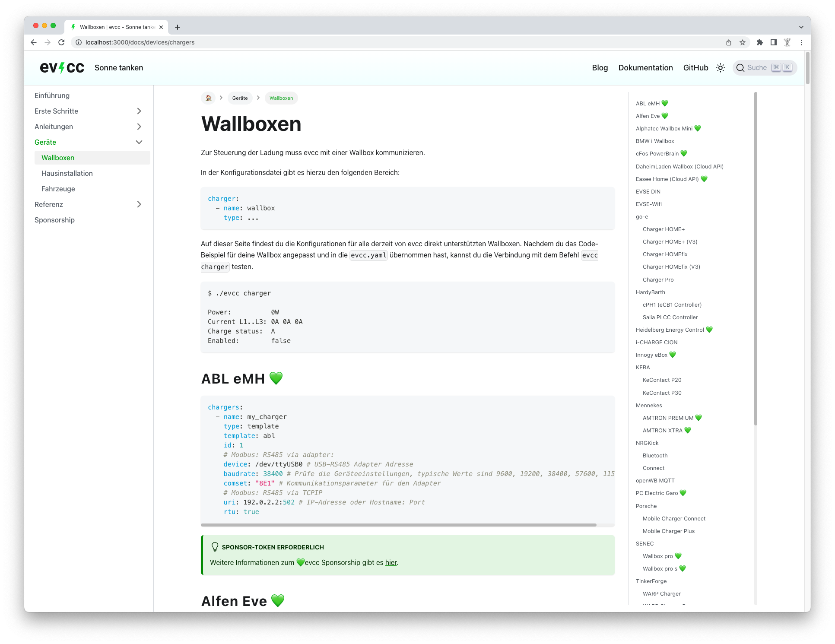The height and width of the screenshot is (644, 835).
Task: Click the Geräte breadcrumb
Action: click(x=240, y=98)
